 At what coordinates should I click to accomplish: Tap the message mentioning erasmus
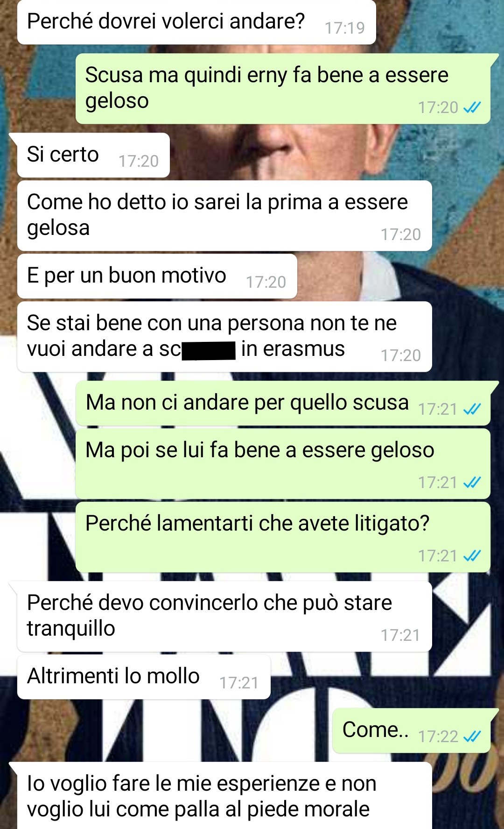224,337
